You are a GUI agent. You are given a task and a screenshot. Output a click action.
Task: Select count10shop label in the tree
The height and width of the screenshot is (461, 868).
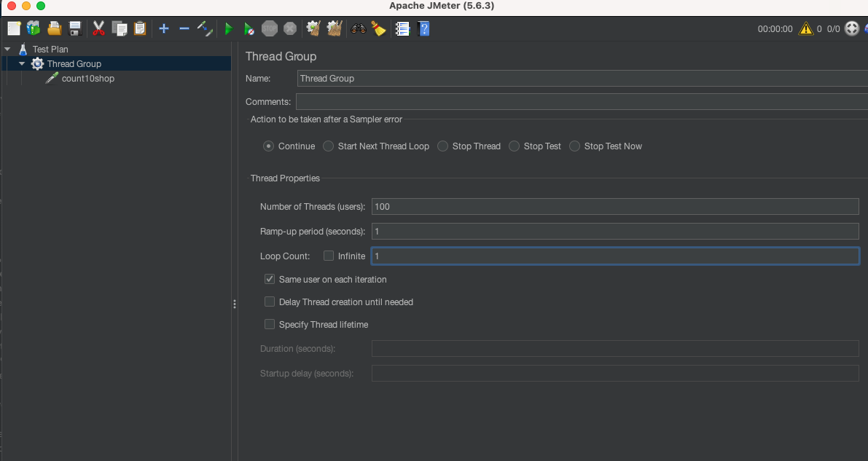pyautogui.click(x=88, y=79)
